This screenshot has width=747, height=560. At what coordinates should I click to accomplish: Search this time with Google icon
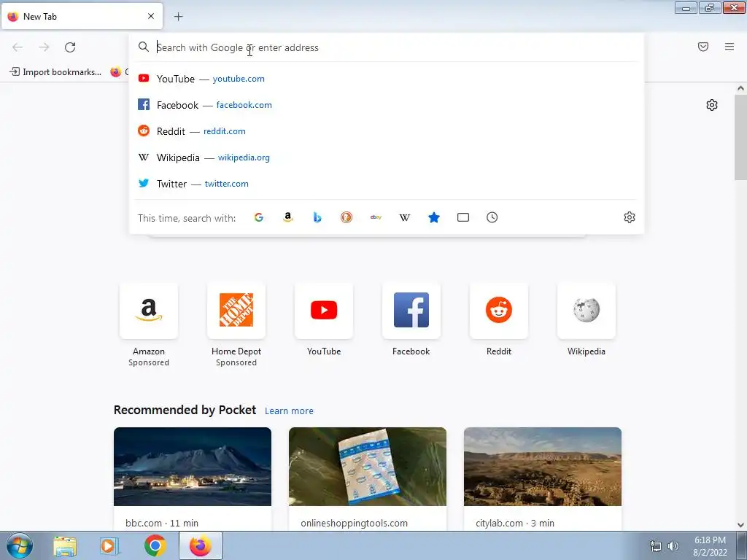tap(259, 217)
